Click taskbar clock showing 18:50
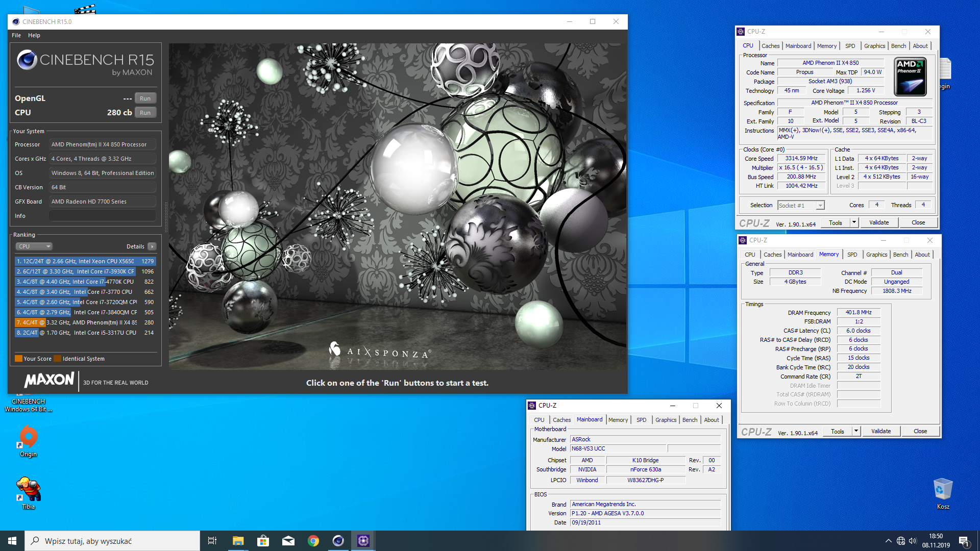 tap(936, 541)
